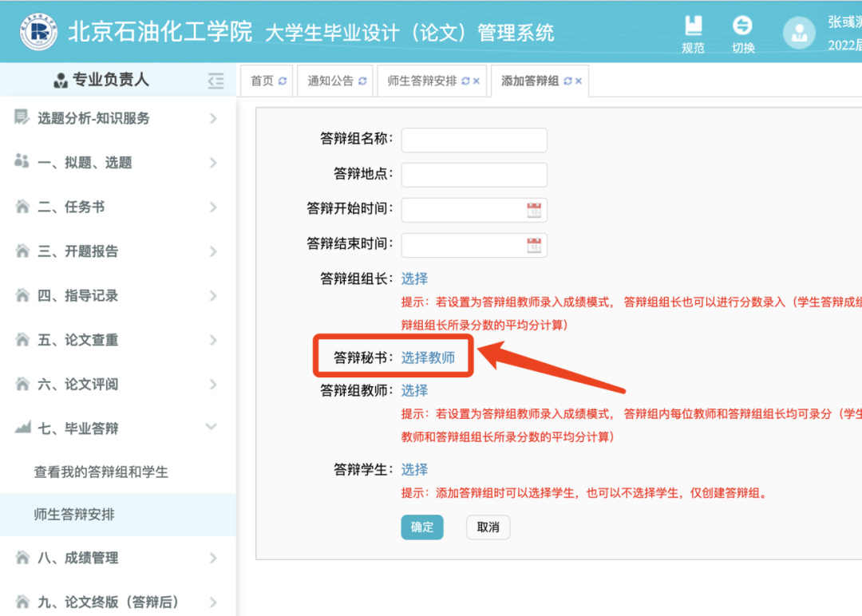
Task: Collapse the sidebar with the fold icon
Action: tap(215, 80)
